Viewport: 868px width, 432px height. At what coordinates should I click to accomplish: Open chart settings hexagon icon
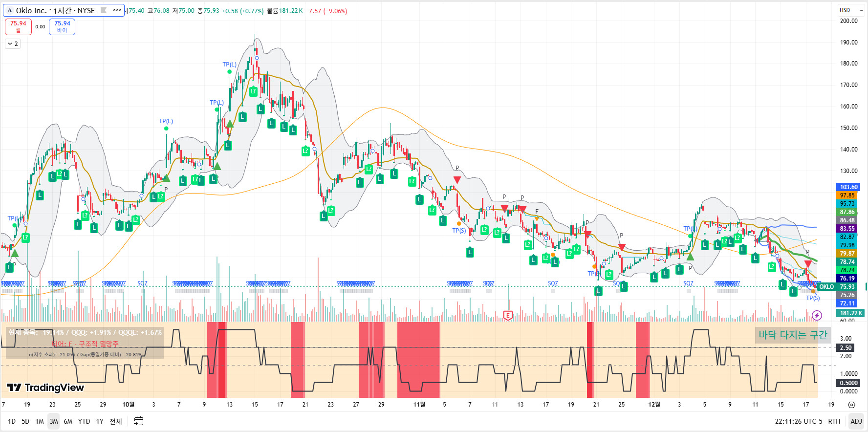pos(851,405)
